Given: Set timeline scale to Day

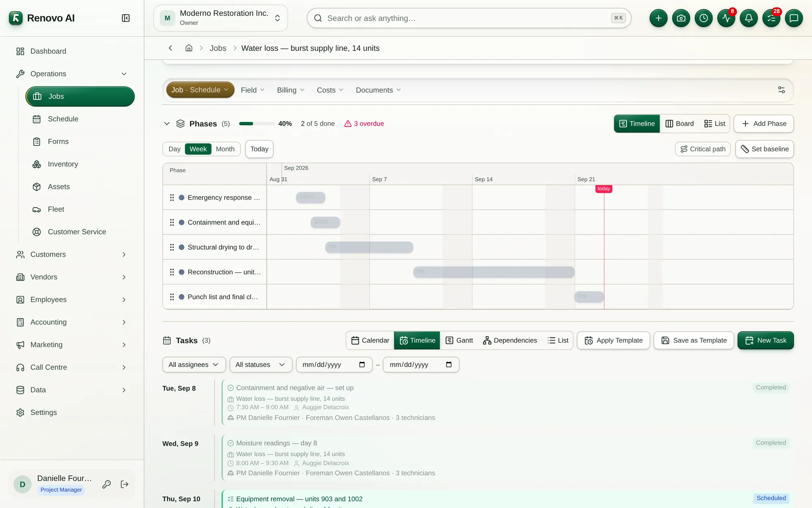Looking at the screenshot, I should [x=174, y=149].
